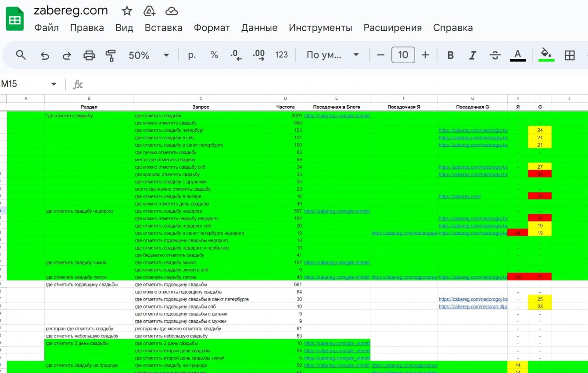588x373 pixels.
Task: Open the Формат menu
Action: (212, 28)
